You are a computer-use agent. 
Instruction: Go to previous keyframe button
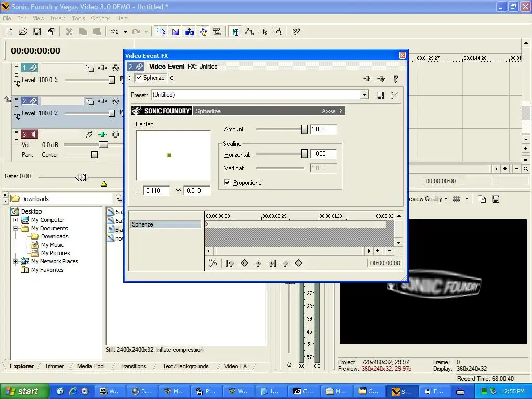(x=244, y=263)
